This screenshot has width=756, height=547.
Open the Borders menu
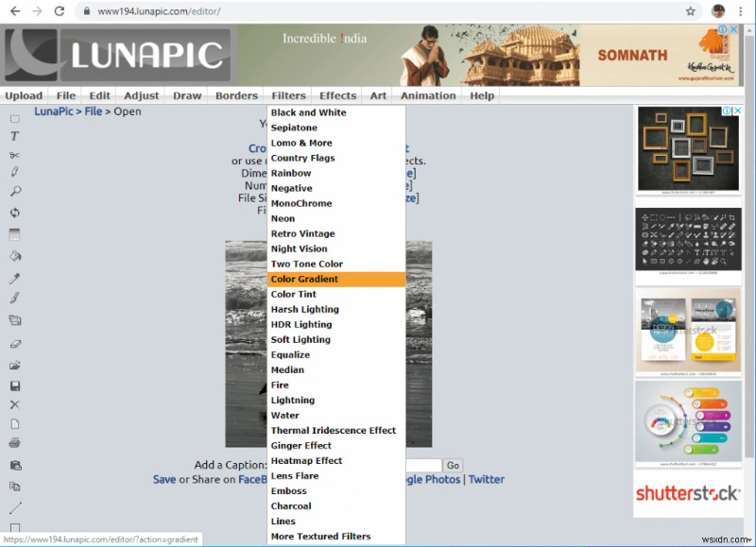[x=237, y=95]
